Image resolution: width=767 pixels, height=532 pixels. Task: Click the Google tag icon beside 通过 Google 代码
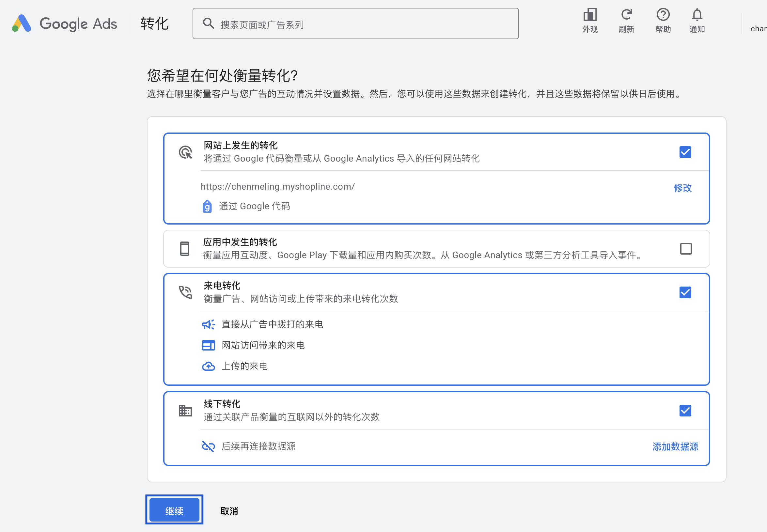[x=207, y=206]
